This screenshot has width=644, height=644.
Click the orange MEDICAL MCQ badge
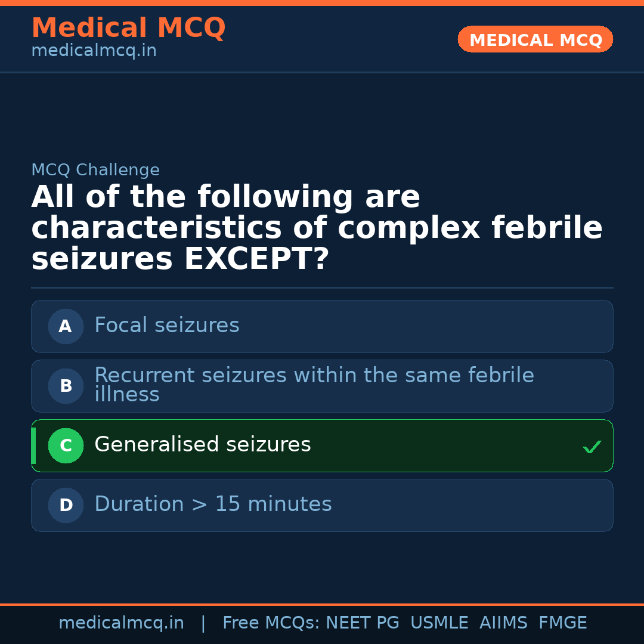tap(535, 40)
